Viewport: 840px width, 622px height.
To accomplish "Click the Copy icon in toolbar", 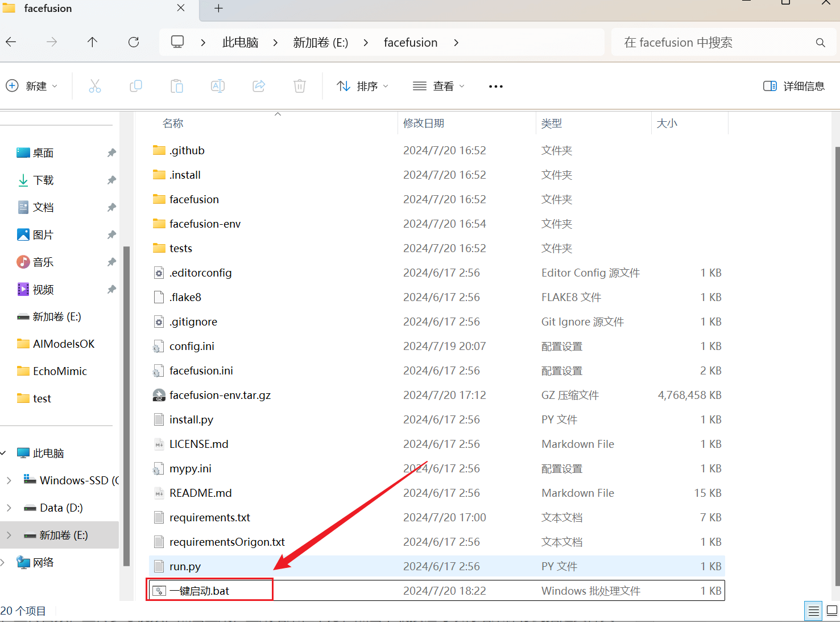I will pos(136,86).
